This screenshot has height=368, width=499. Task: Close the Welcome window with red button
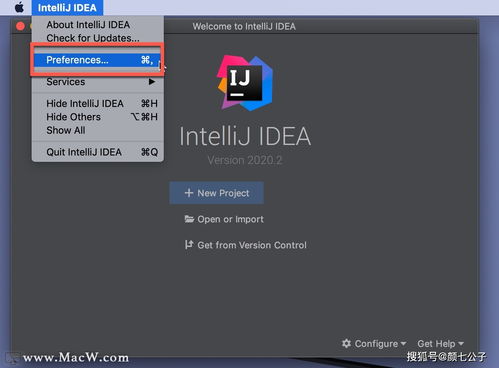[x=20, y=26]
